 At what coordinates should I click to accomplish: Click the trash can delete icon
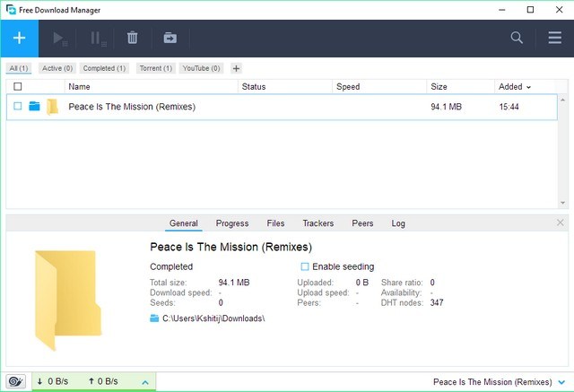click(x=132, y=38)
